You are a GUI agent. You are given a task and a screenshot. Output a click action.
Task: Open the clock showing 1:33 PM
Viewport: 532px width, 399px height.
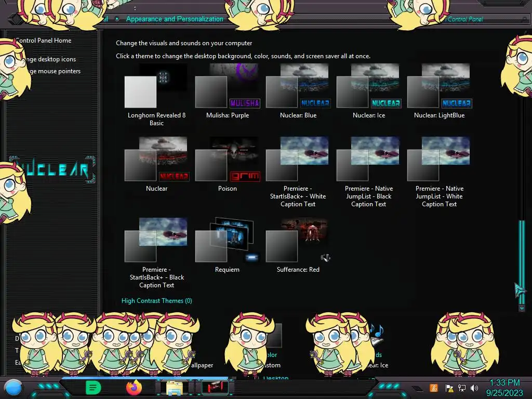coord(504,388)
